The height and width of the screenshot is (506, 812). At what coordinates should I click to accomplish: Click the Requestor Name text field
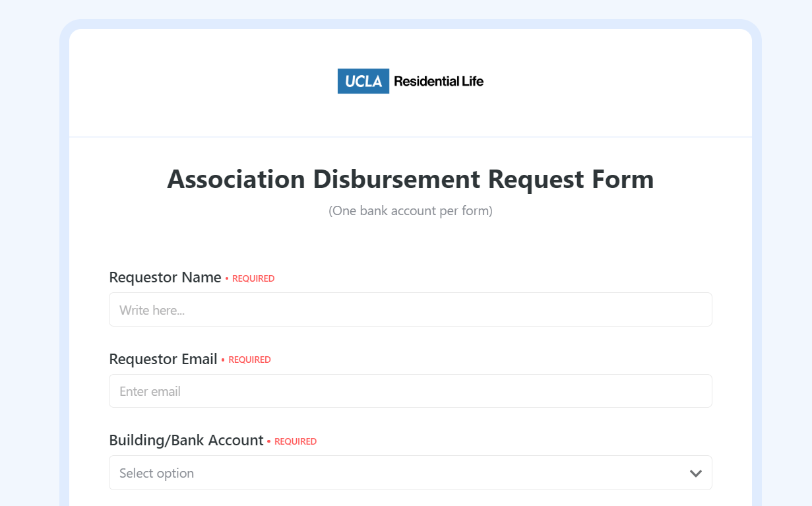pyautogui.click(x=410, y=309)
